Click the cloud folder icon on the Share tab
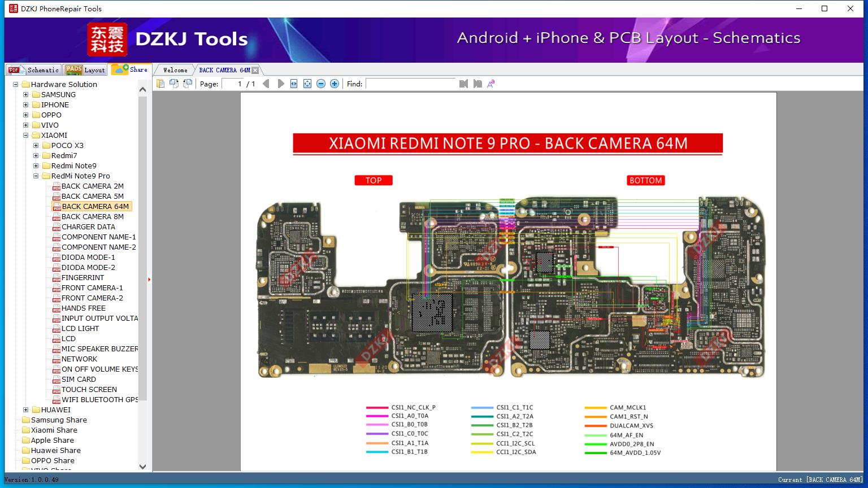This screenshot has width=868, height=488. [120, 69]
